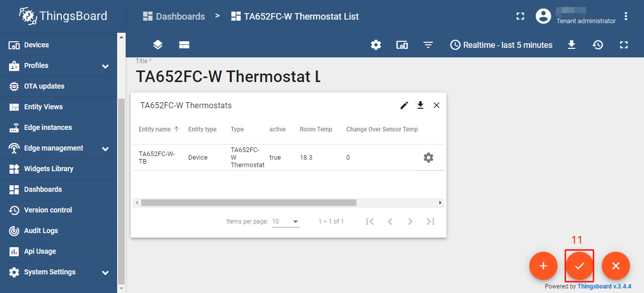Click the Devices sidebar icon
This screenshot has height=293, width=644.
[x=14, y=45]
